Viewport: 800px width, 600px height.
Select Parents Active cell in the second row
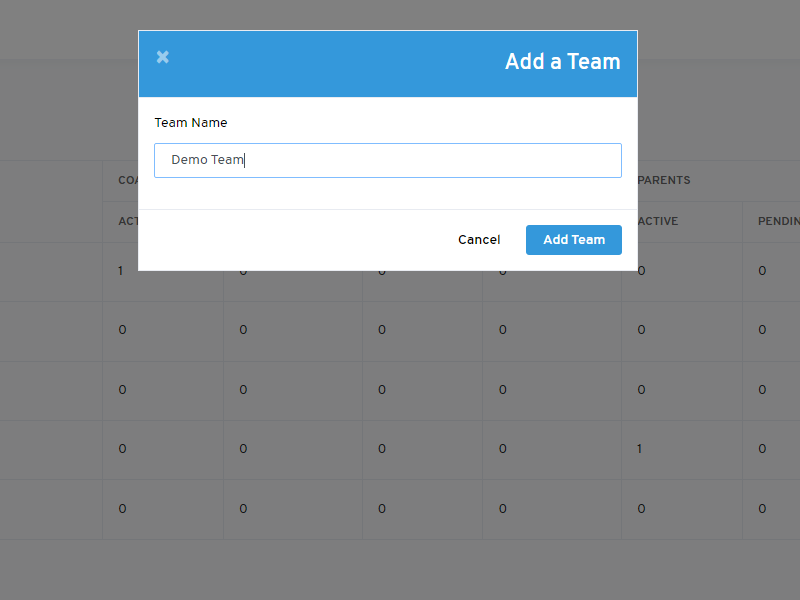[641, 330]
